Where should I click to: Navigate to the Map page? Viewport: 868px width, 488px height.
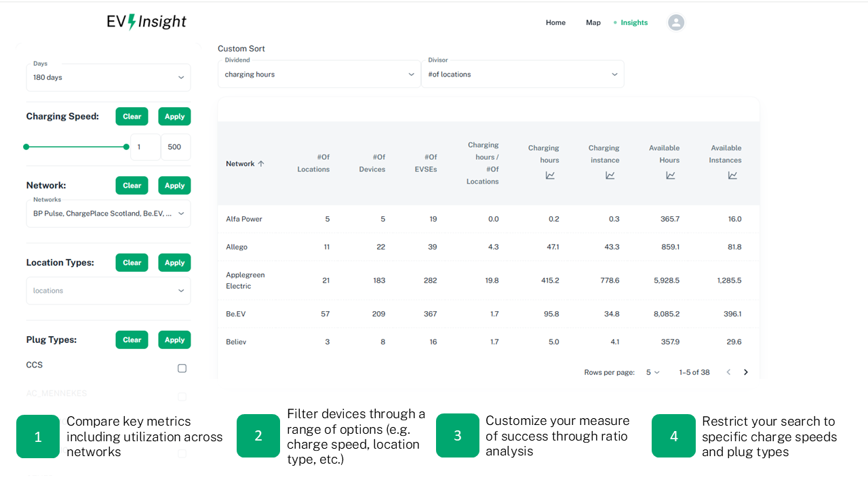click(x=593, y=22)
